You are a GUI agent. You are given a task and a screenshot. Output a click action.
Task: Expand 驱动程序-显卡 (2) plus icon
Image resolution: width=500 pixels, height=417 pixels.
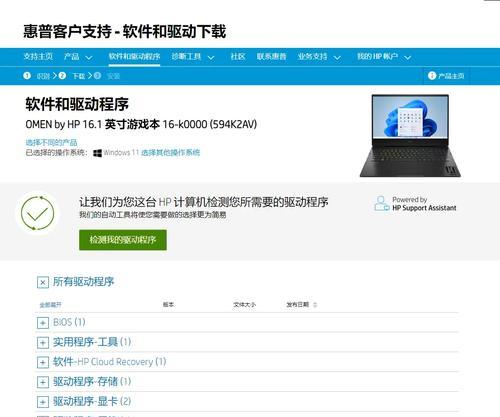pos(43,402)
